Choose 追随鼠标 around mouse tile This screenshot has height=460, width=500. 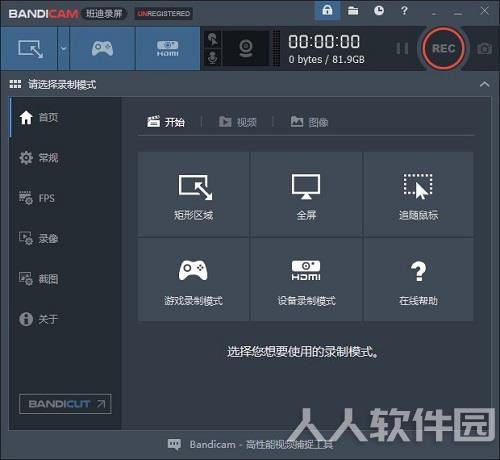[x=418, y=194]
